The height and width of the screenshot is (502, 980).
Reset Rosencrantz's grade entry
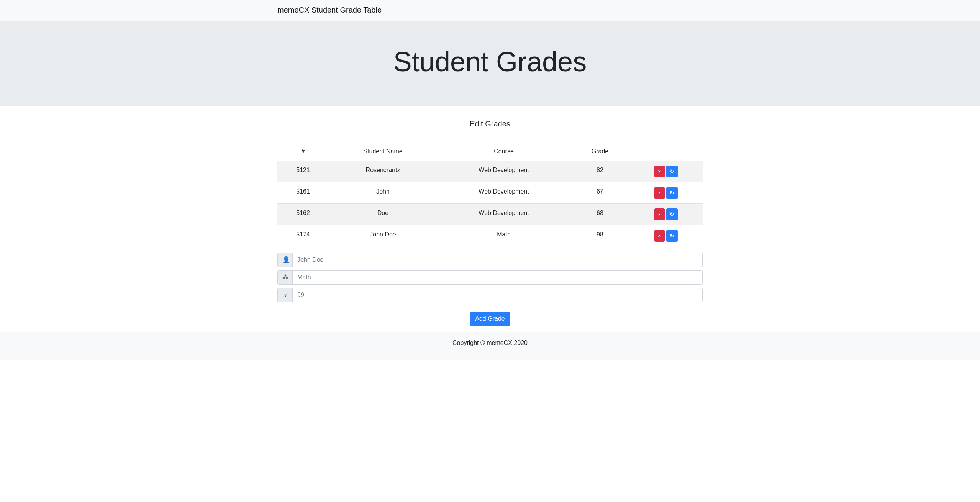[672, 171]
